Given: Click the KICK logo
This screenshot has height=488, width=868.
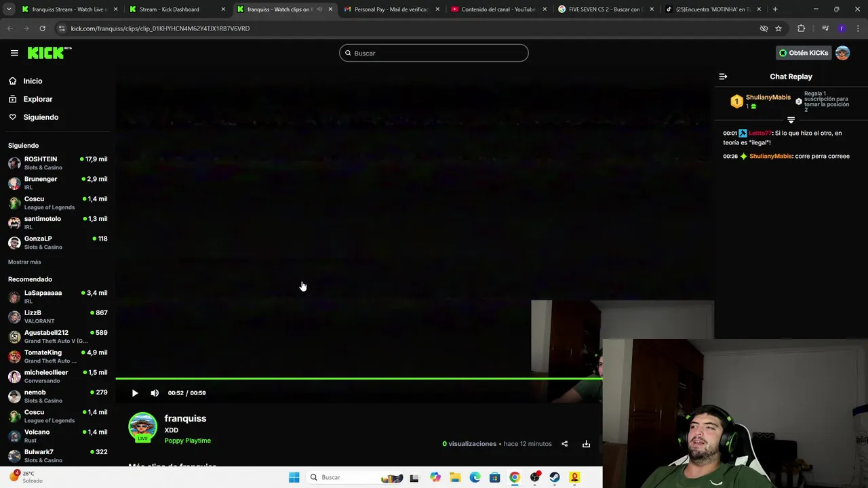Looking at the screenshot, I should (x=49, y=53).
